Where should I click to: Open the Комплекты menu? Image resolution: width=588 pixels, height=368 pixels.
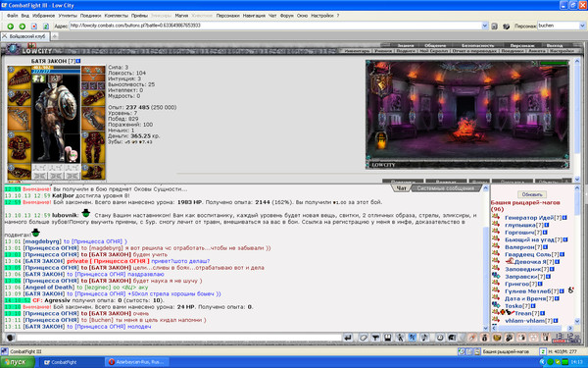click(x=117, y=16)
